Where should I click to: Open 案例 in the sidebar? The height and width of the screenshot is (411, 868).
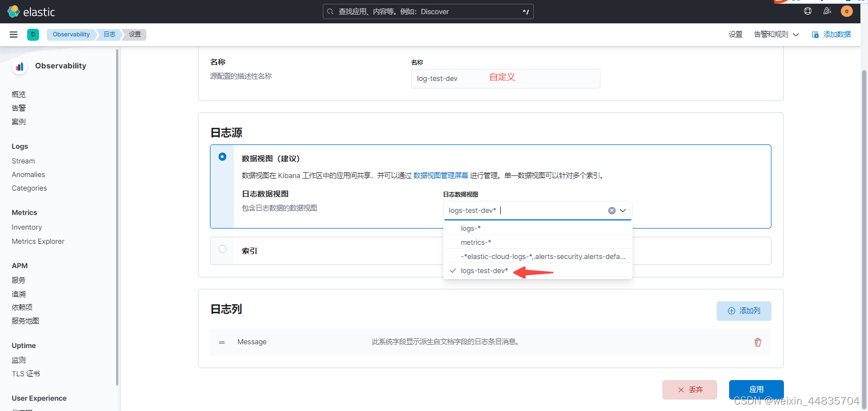click(x=18, y=122)
